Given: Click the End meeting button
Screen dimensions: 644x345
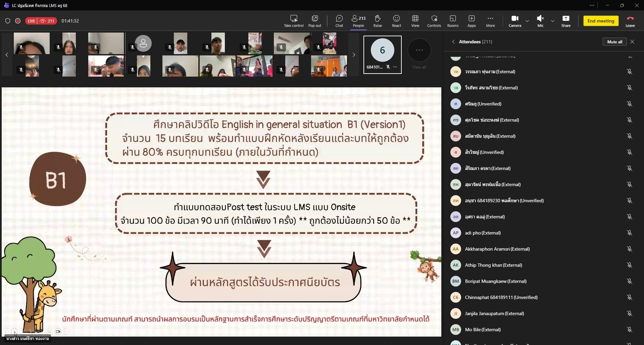Looking at the screenshot, I should [x=601, y=21].
